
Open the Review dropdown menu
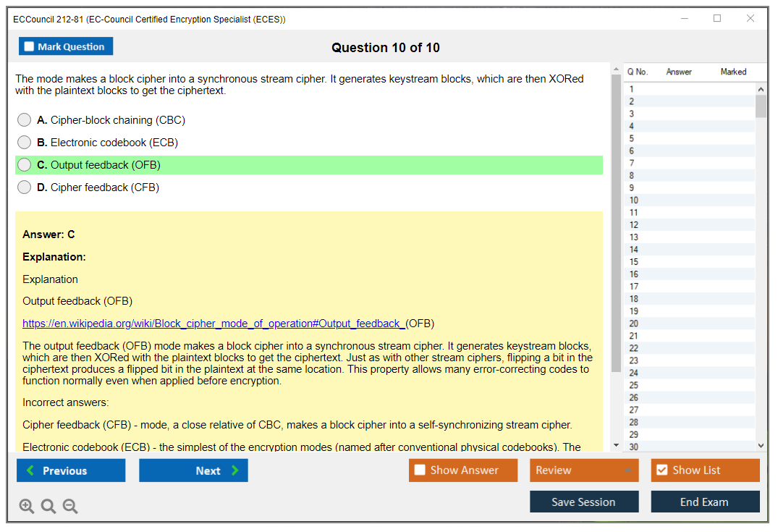584,470
